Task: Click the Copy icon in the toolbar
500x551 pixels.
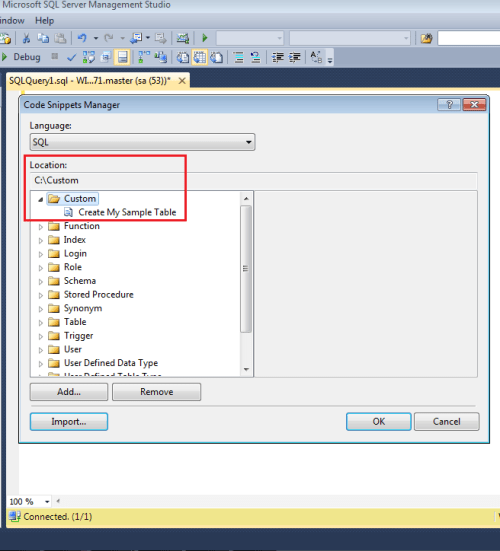Action: [x=43, y=38]
